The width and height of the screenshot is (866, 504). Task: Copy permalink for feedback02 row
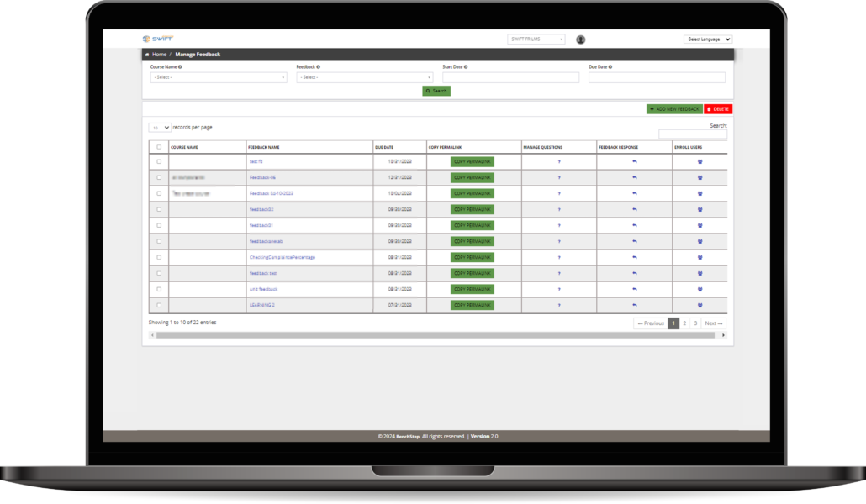click(473, 210)
